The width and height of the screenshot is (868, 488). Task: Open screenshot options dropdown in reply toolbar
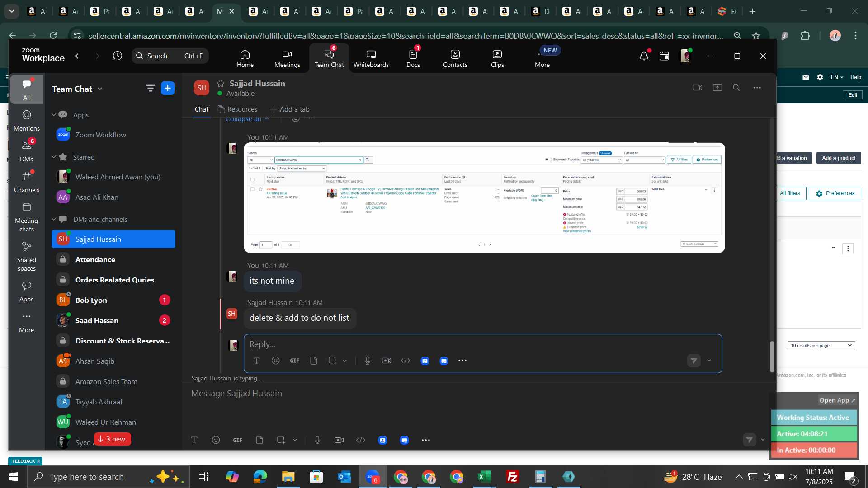[345, 361]
